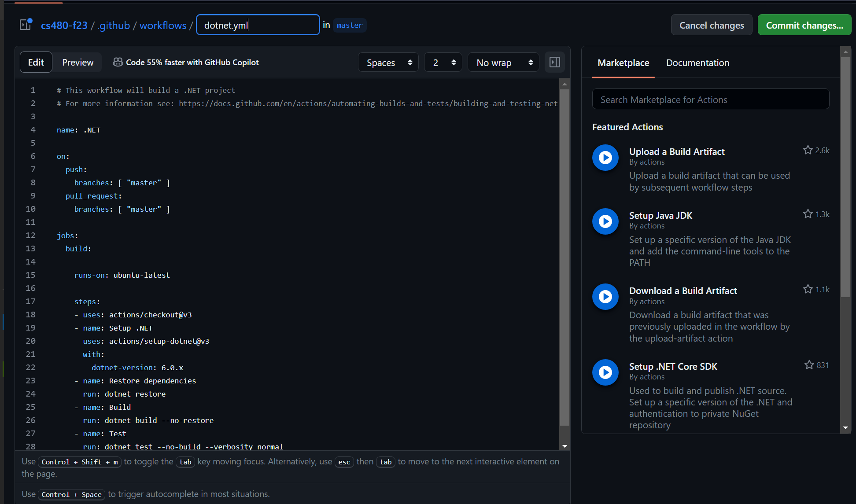Click the Featured Actions heading
The height and width of the screenshot is (504, 856).
[627, 127]
